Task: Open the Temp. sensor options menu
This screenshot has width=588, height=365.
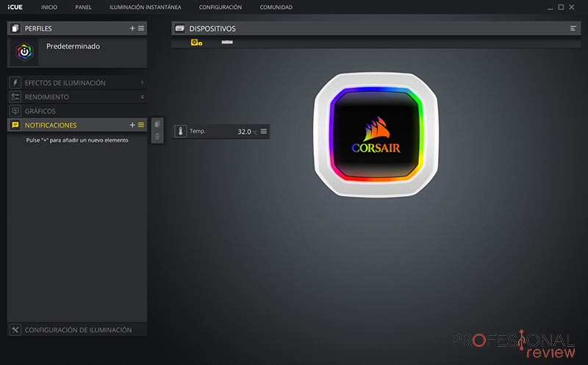Action: point(264,131)
